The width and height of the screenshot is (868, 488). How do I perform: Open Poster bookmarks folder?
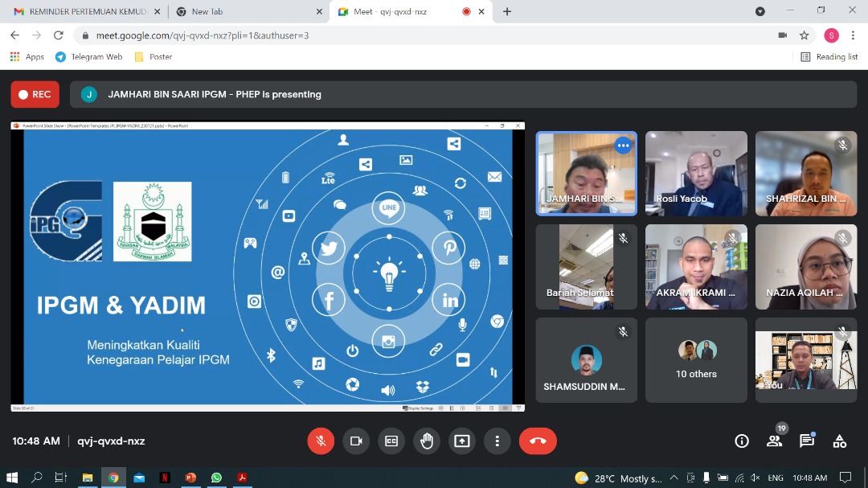154,56
